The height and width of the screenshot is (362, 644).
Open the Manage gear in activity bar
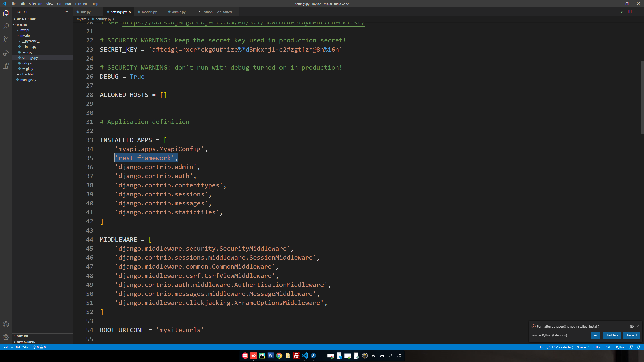[x=6, y=337]
